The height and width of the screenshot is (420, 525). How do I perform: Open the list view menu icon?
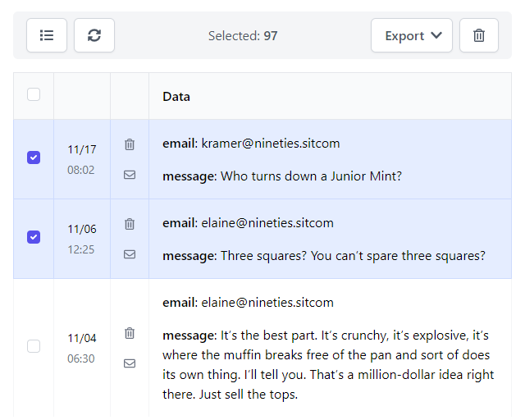click(x=47, y=35)
